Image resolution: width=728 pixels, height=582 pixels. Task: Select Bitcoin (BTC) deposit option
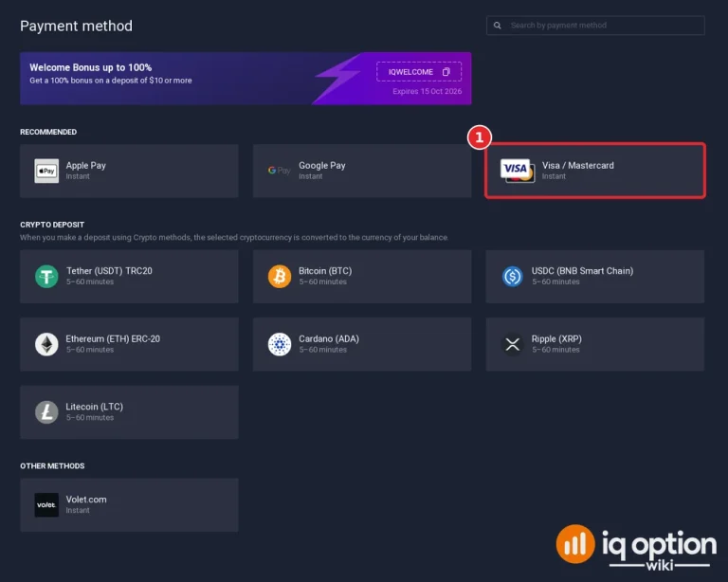pyautogui.click(x=362, y=277)
